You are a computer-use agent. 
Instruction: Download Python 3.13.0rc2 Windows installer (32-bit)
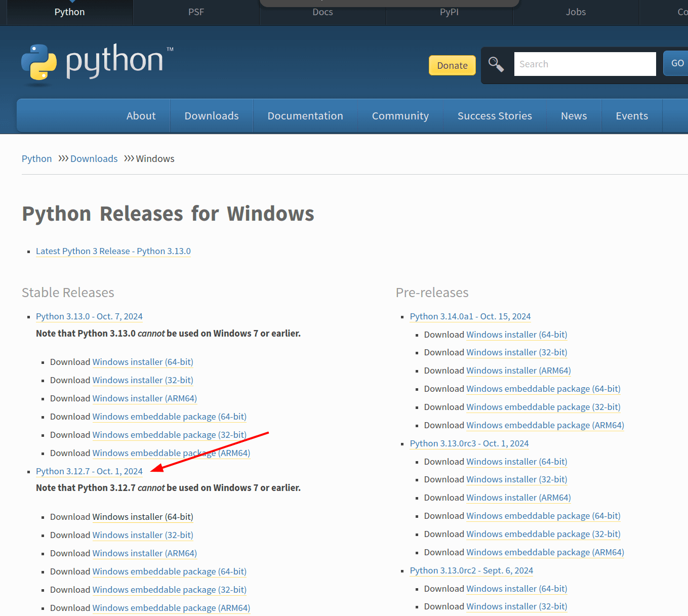tap(517, 606)
